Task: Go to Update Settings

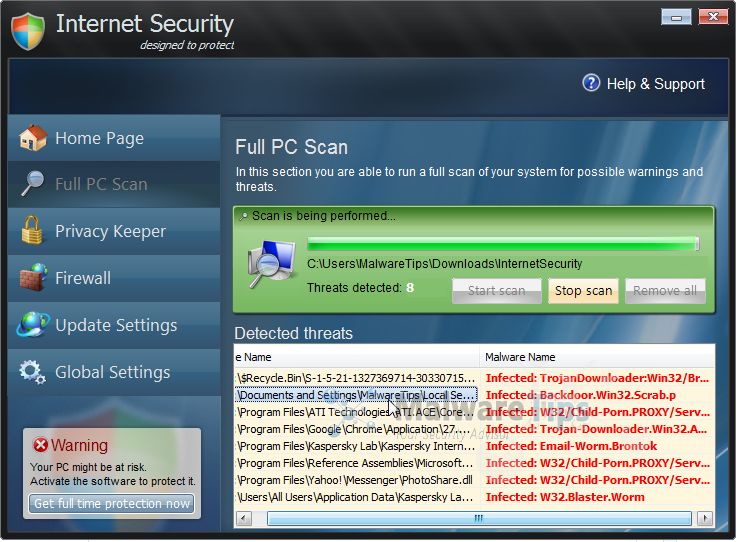Action: (x=116, y=325)
